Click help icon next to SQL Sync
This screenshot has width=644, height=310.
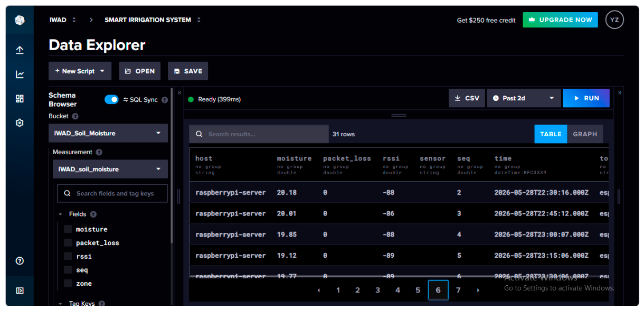point(165,100)
